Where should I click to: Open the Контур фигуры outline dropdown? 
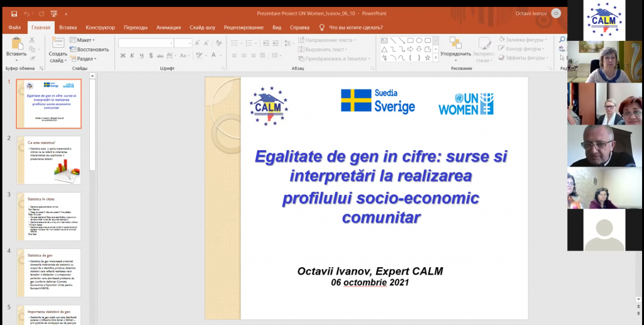click(x=521, y=49)
